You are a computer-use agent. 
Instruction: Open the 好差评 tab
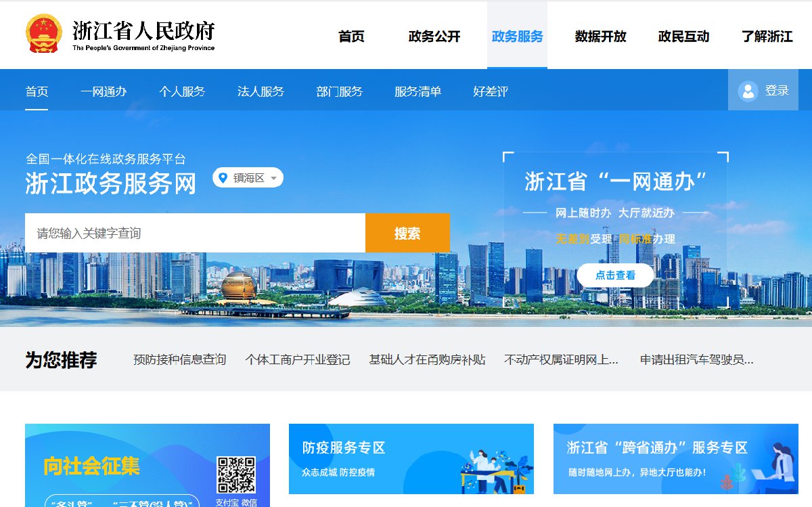coord(491,91)
